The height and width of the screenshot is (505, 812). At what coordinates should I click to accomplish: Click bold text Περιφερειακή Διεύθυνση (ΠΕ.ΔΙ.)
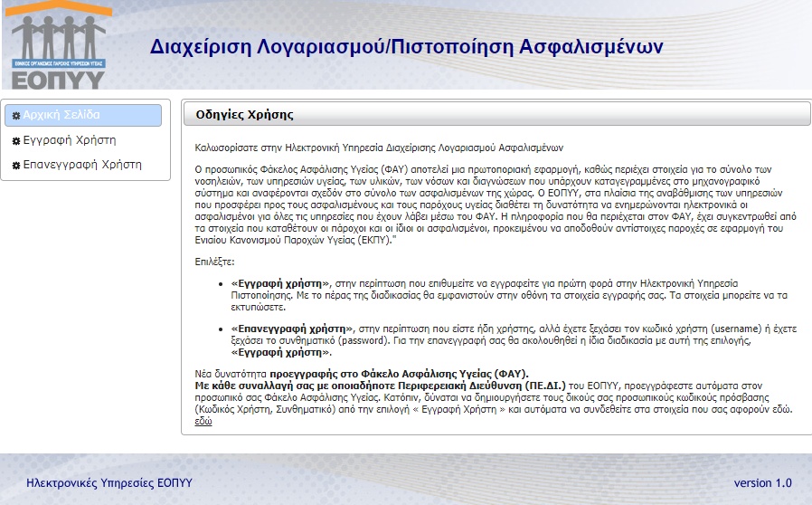click(x=482, y=386)
